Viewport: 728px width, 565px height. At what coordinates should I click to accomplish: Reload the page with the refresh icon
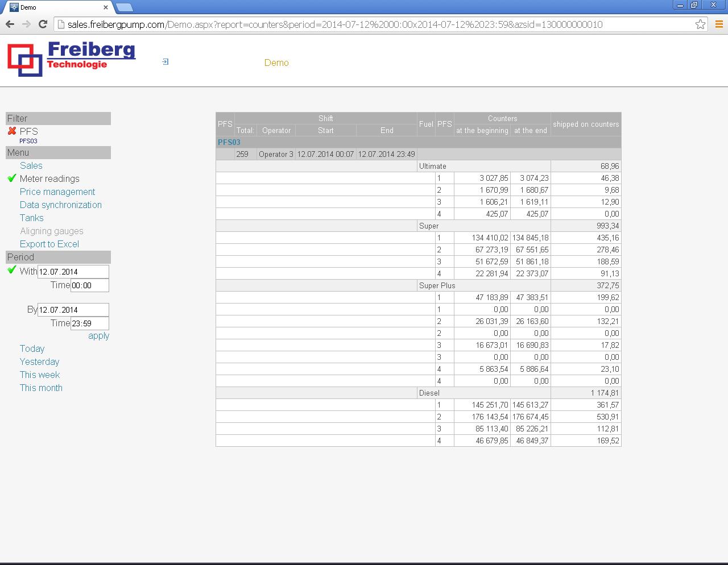pos(43,24)
